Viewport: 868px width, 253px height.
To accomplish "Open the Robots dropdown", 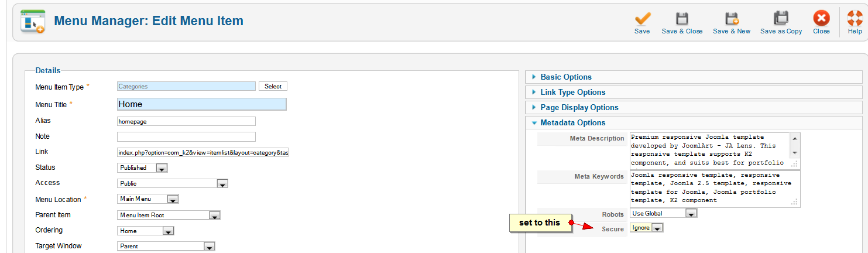I will pos(664,213).
